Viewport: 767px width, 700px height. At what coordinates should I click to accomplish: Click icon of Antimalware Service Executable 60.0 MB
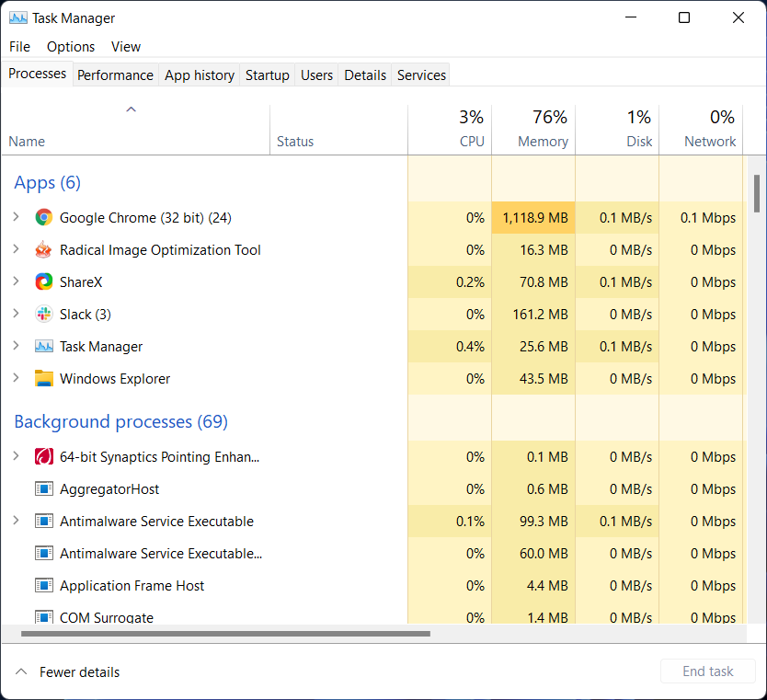44,553
